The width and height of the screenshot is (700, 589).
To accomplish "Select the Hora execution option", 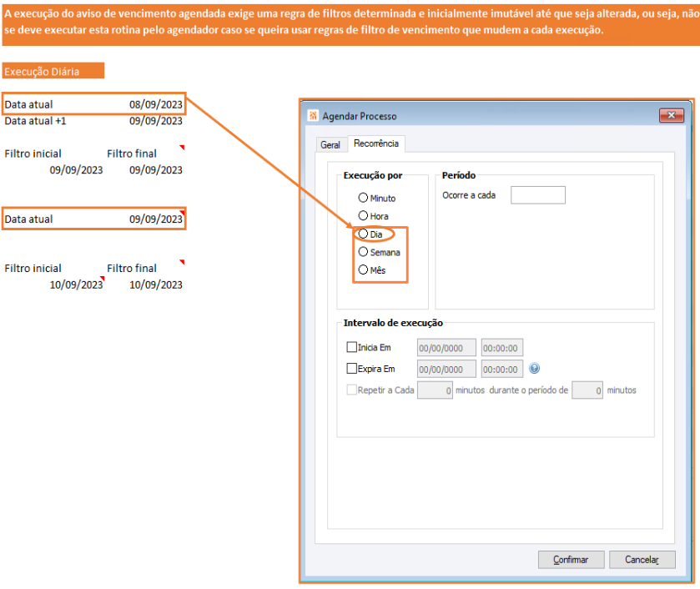I will tap(363, 216).
